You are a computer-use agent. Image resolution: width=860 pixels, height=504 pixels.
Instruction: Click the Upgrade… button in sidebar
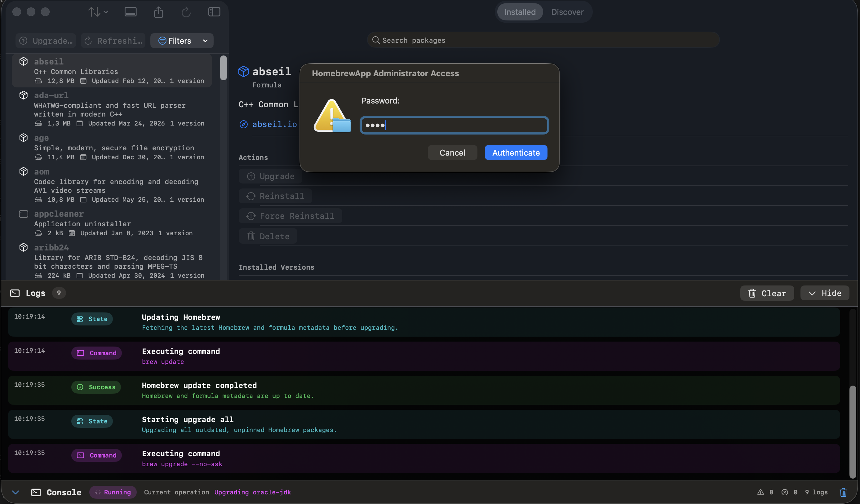click(x=46, y=41)
